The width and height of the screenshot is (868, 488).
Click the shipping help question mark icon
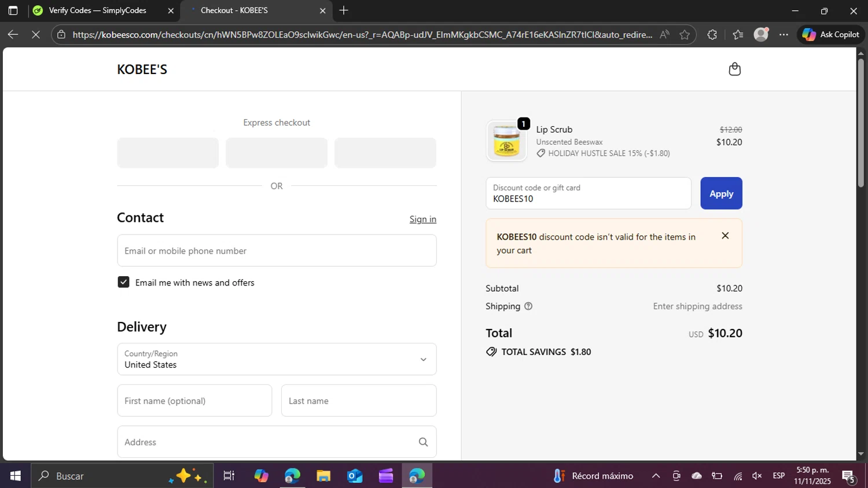point(528,306)
